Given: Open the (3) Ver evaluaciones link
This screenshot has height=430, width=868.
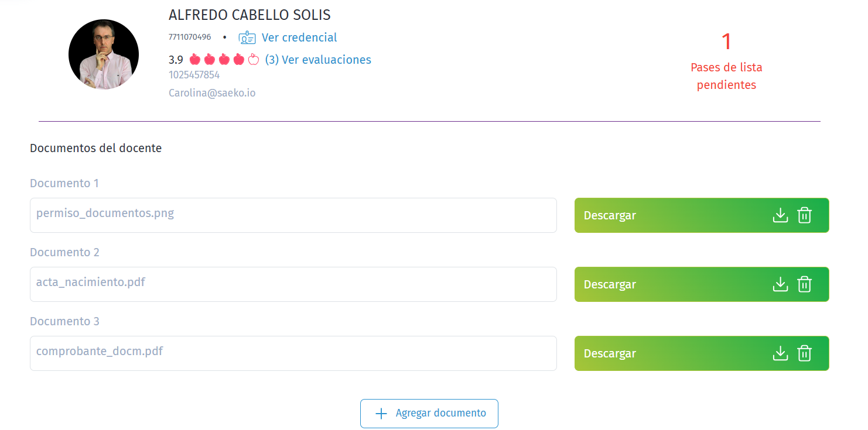Looking at the screenshot, I should [x=318, y=60].
